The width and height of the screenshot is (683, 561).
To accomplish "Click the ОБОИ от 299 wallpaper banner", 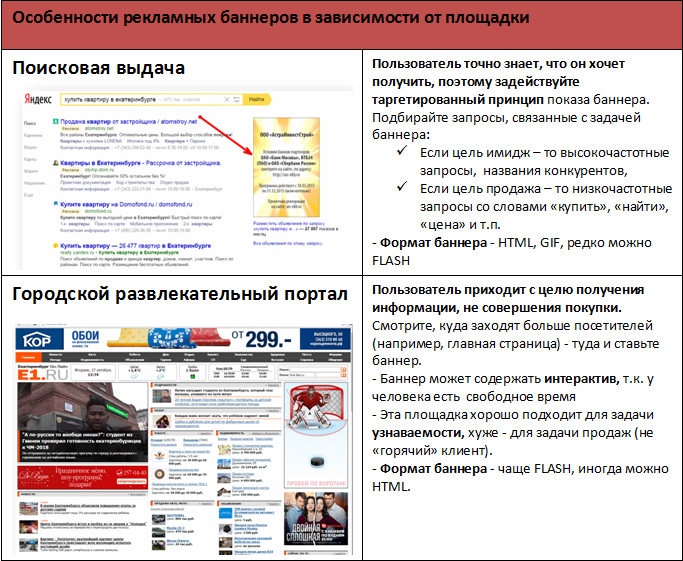I will 181,339.
